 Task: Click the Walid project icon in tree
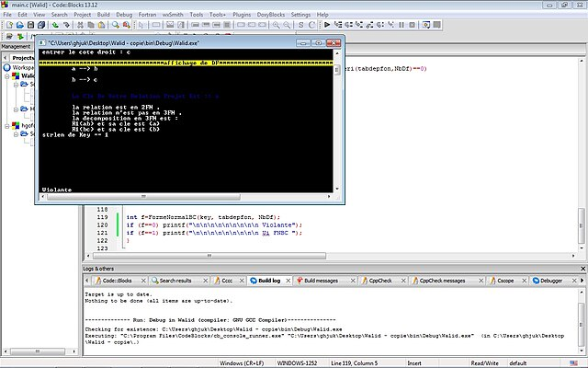pos(16,77)
